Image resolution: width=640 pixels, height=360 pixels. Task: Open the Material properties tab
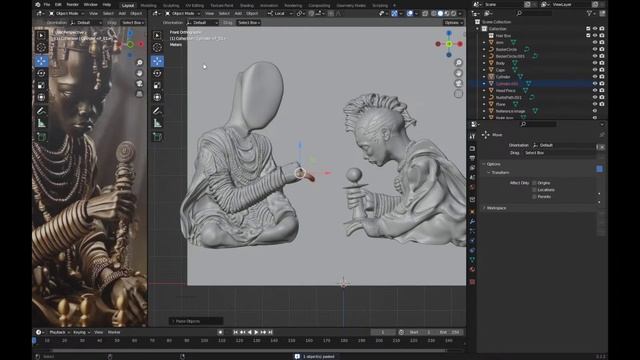coord(472,269)
